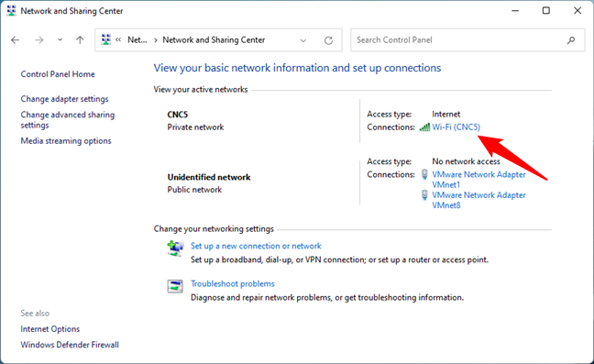The width and height of the screenshot is (594, 364).
Task: Click the new connection setup icon
Action: [175, 248]
